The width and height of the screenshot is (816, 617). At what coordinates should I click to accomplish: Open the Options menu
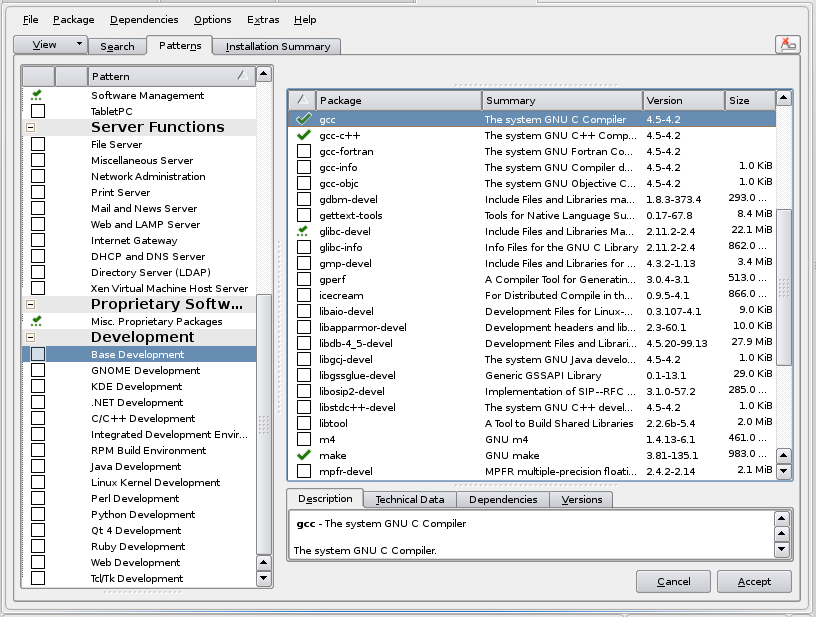pyautogui.click(x=212, y=20)
